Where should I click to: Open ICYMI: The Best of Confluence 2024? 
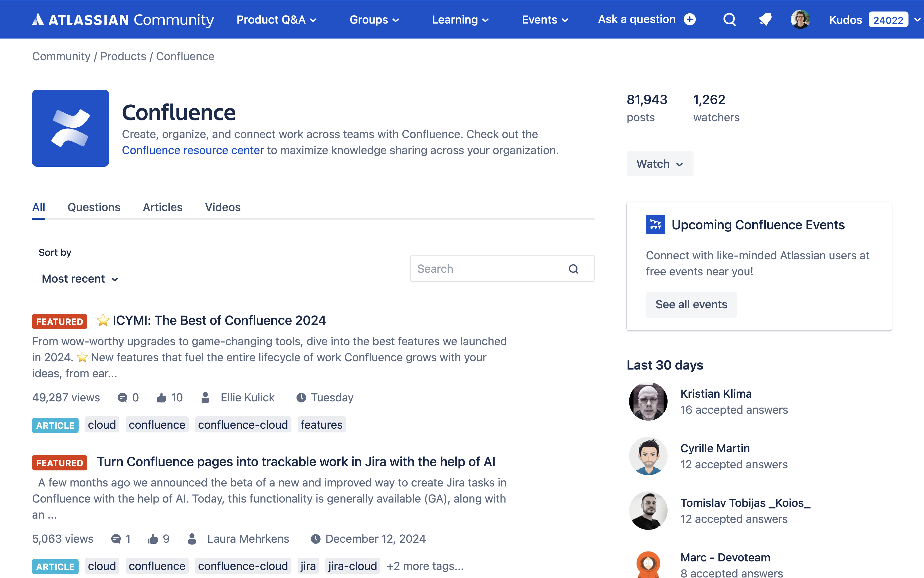[x=219, y=320]
